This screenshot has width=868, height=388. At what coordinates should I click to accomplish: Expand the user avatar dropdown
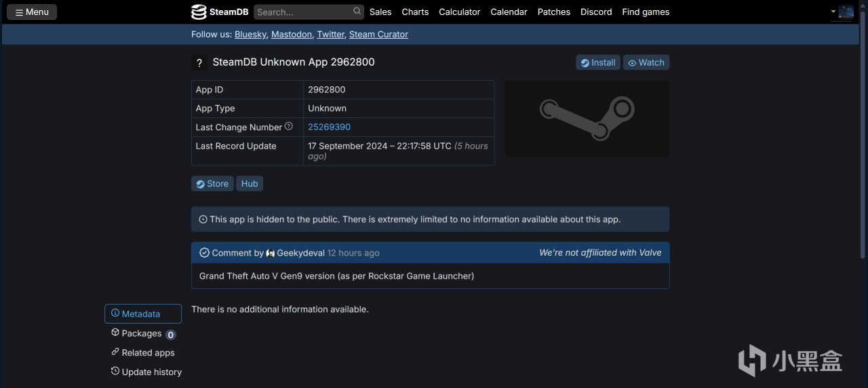[842, 12]
